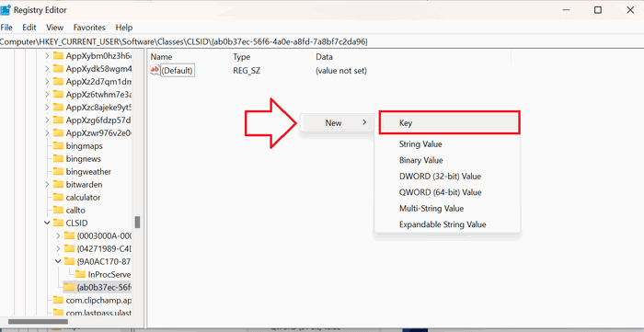The width and height of the screenshot is (644, 332).
Task: Click '(value not set)' data cell
Action: point(341,71)
